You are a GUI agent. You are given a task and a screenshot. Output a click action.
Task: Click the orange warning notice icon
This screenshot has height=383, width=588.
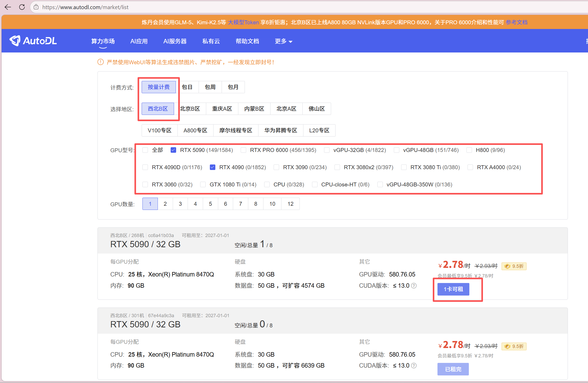[x=101, y=62]
